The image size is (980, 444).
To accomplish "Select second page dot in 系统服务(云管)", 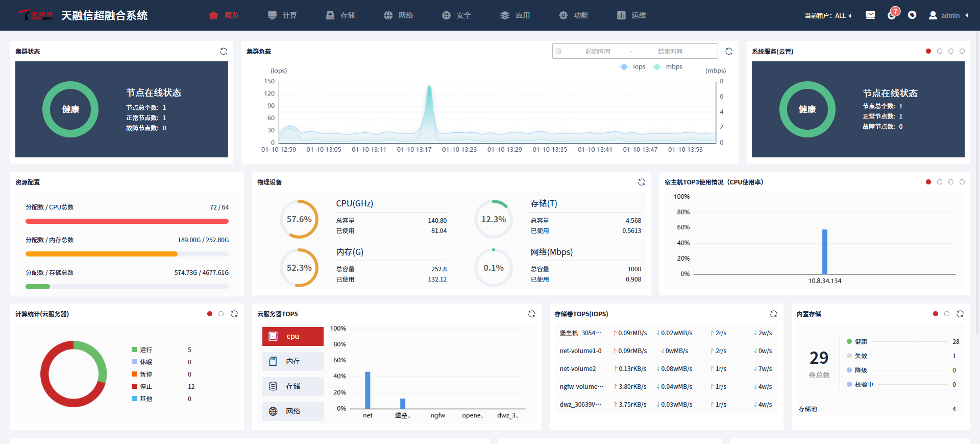I will click(x=940, y=51).
